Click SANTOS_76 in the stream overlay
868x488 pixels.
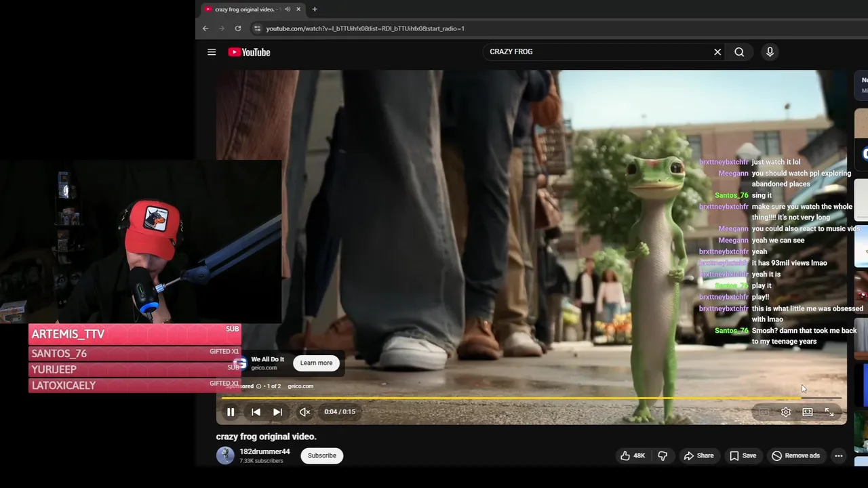(x=59, y=354)
